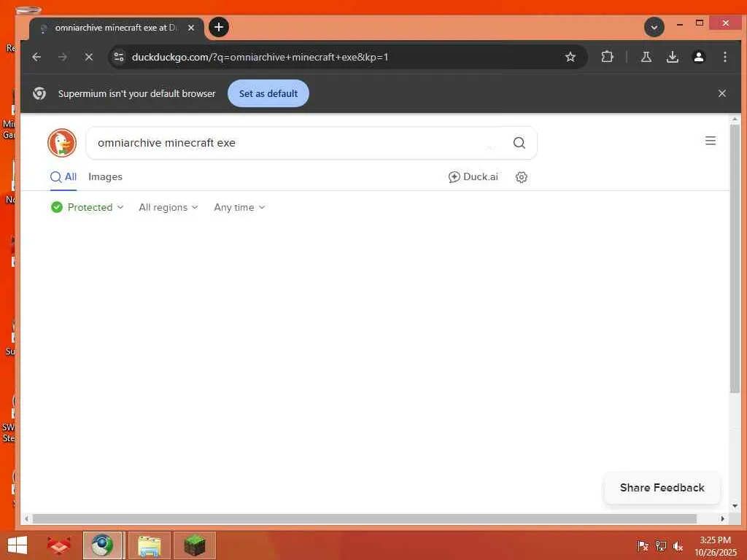Click the search magnifier button

[519, 143]
